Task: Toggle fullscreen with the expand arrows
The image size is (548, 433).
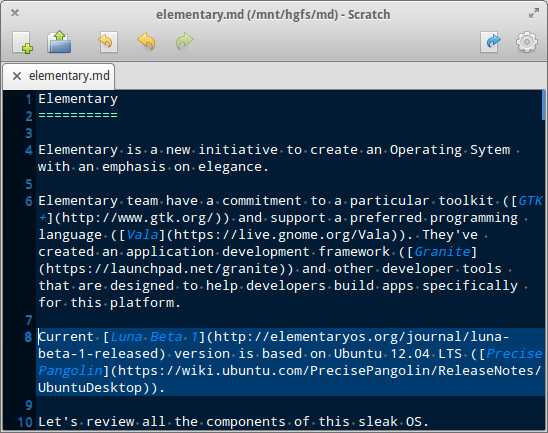Action: [534, 13]
